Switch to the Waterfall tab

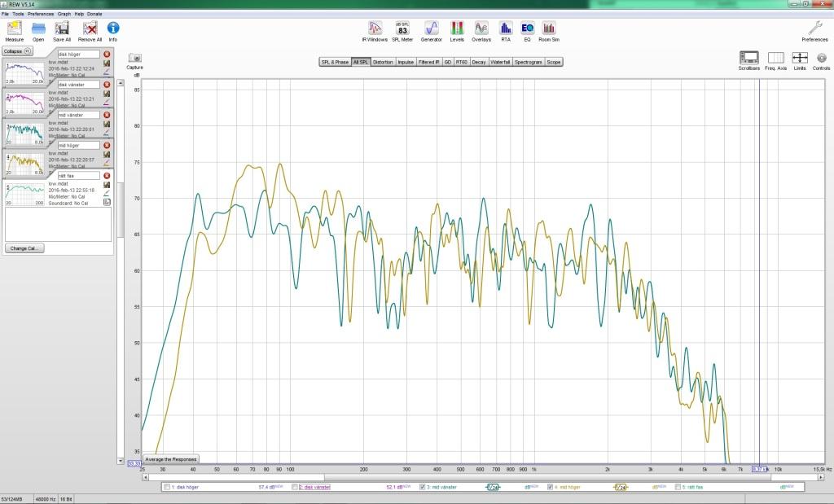point(500,62)
